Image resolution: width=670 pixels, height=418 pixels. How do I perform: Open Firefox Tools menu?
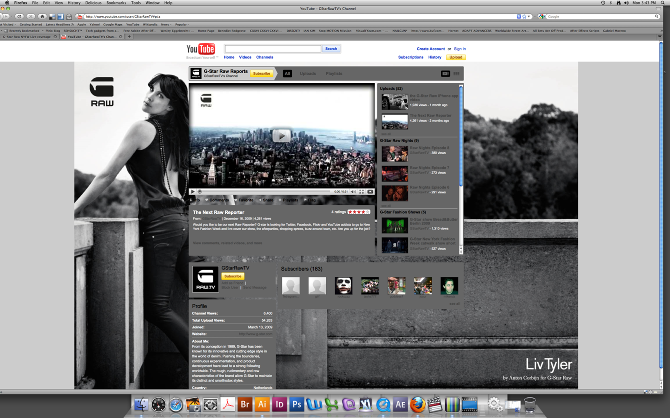click(136, 3)
